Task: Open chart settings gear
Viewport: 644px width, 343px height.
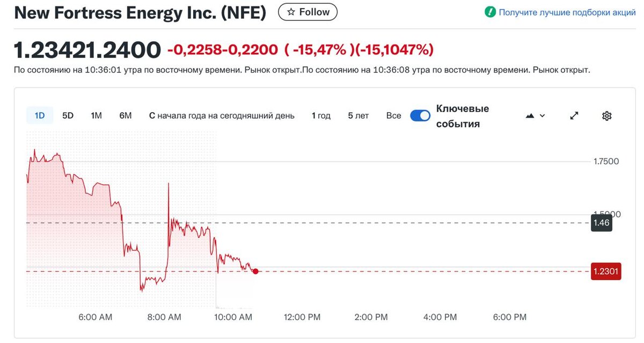Action: (x=607, y=115)
